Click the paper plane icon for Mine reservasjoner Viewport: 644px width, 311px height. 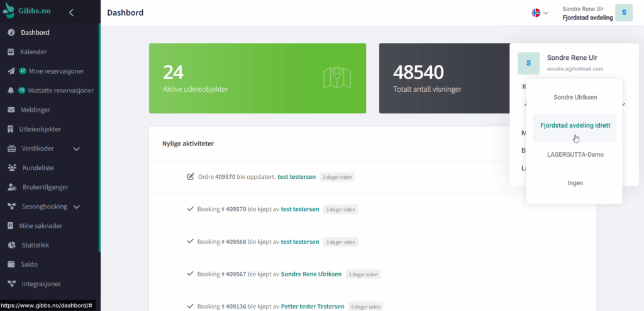coord(11,71)
